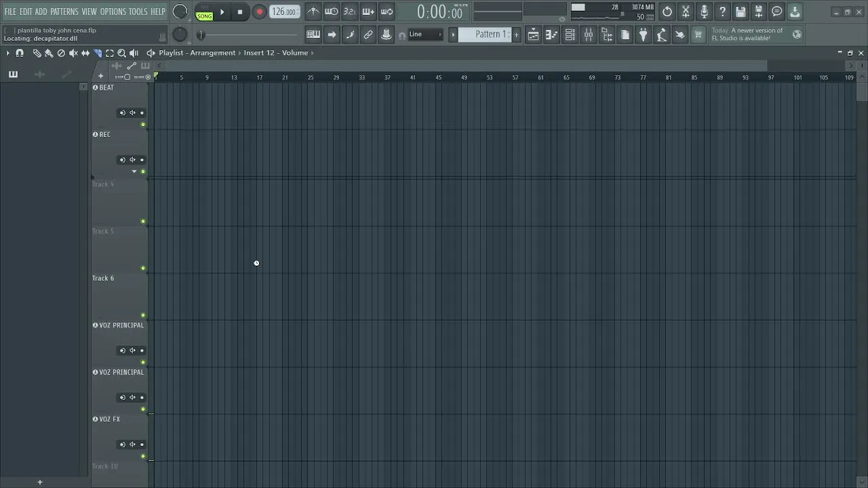The height and width of the screenshot is (488, 868).
Task: Open the PATTERNS menu
Action: point(64,12)
